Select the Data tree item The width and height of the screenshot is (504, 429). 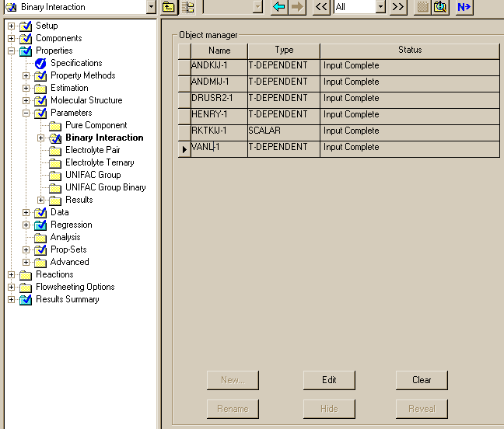tap(59, 212)
